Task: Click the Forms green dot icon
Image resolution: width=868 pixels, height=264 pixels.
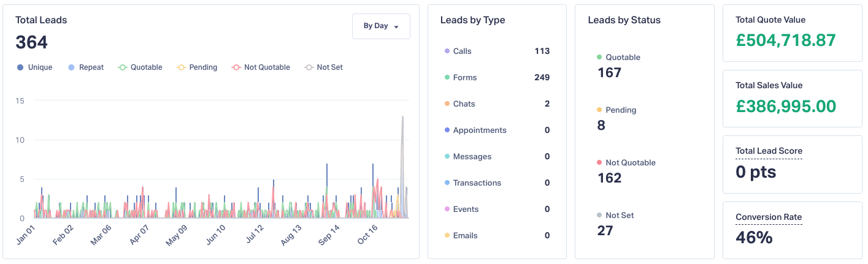Action: tap(447, 78)
